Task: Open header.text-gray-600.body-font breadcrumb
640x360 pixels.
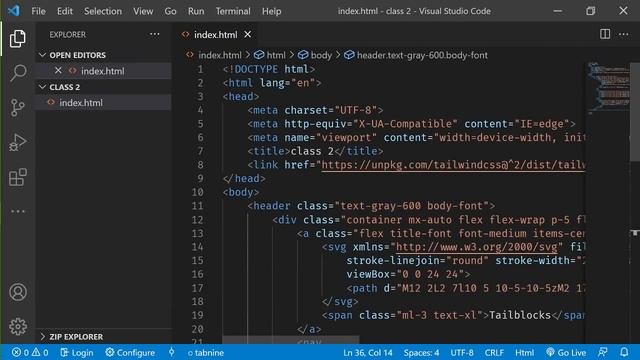Action: click(x=416, y=55)
